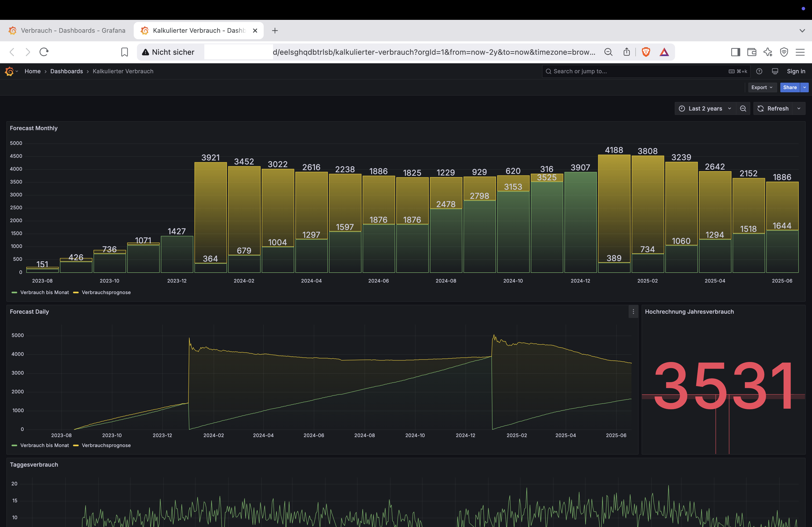Click the bar value 2478
The width and height of the screenshot is (812, 527).
click(445, 204)
